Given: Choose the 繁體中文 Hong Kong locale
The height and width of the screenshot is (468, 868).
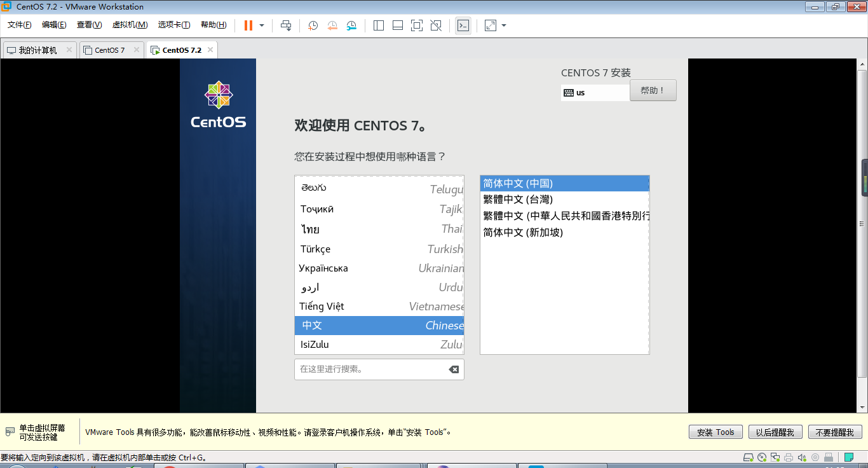Looking at the screenshot, I should coord(564,216).
